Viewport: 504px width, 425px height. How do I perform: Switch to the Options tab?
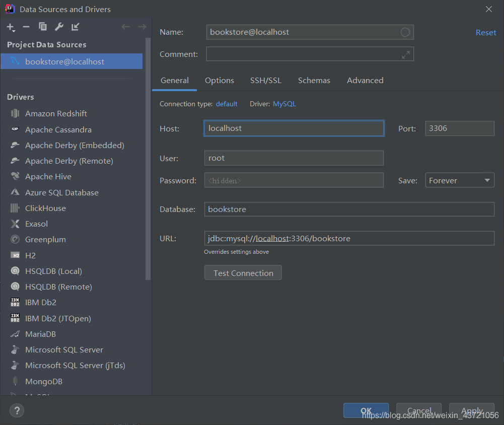click(x=220, y=81)
